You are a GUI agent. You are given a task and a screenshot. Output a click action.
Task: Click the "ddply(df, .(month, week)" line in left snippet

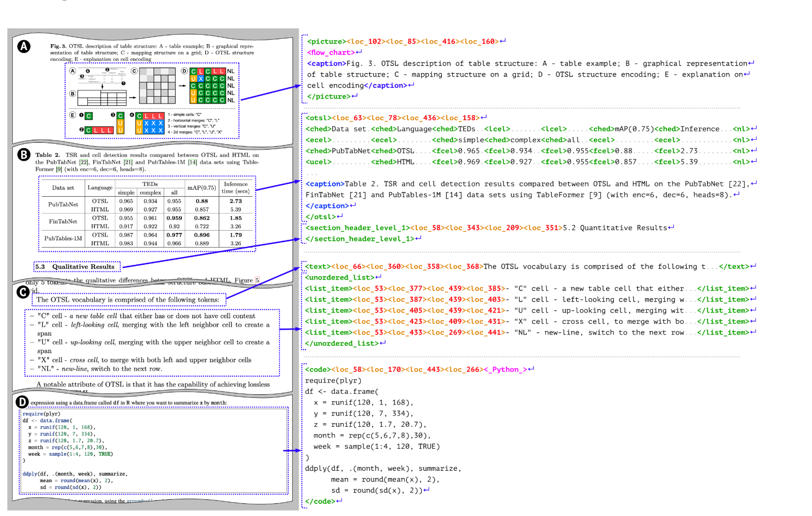pyautogui.click(x=75, y=474)
